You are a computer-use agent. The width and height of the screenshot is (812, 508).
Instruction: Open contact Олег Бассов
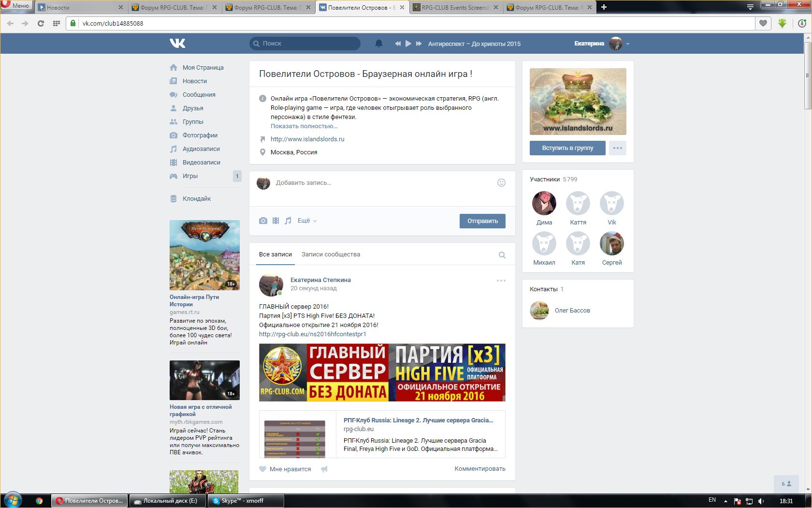coord(572,311)
